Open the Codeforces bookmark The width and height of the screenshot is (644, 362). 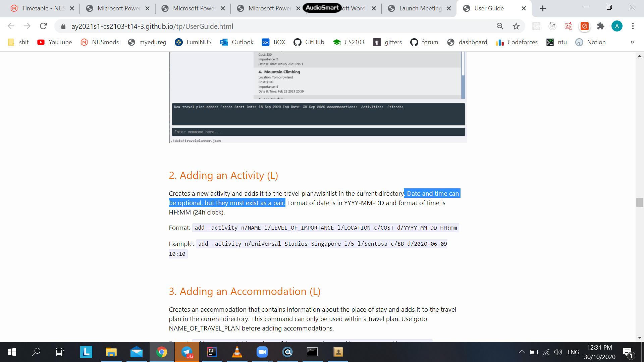pyautogui.click(x=517, y=42)
